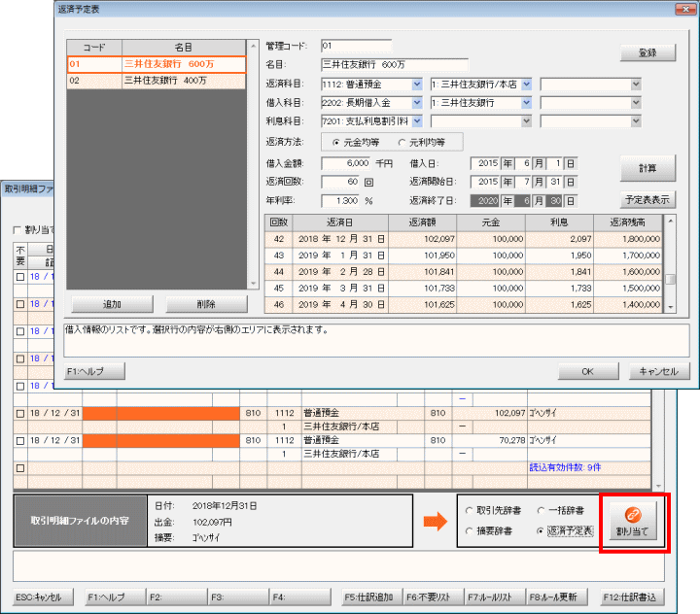This screenshot has height=614, width=700.
Task: Toggle the 割り当て checkbox in the background window
Action: point(17,230)
